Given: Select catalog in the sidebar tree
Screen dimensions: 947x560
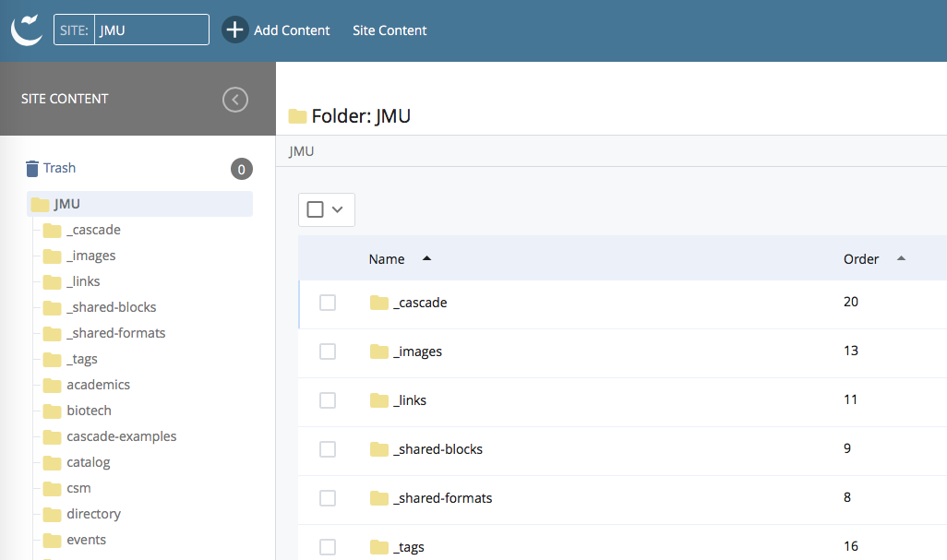Looking at the screenshot, I should 89,462.
